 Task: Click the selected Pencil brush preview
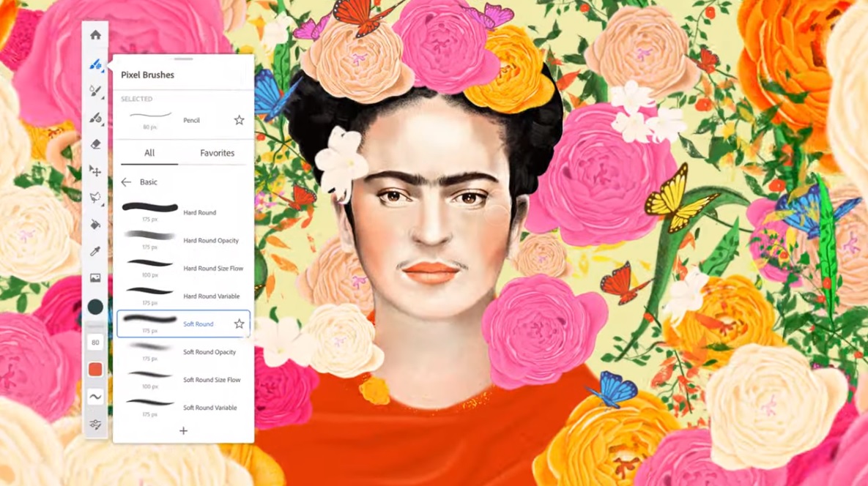point(150,115)
